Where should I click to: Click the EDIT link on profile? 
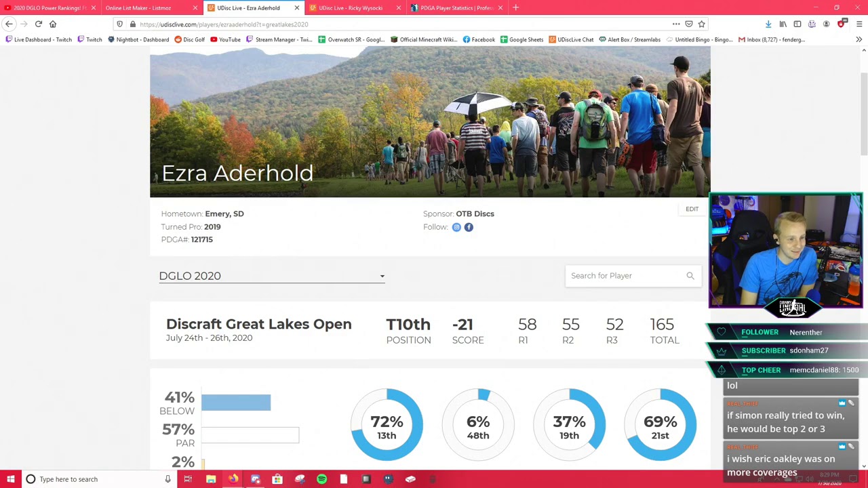[x=692, y=209]
